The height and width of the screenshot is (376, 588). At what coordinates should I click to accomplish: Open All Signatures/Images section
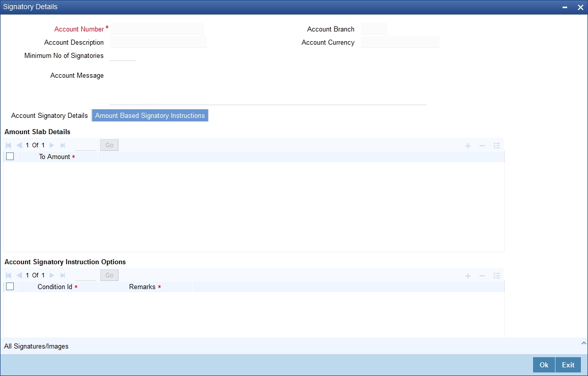(37, 347)
